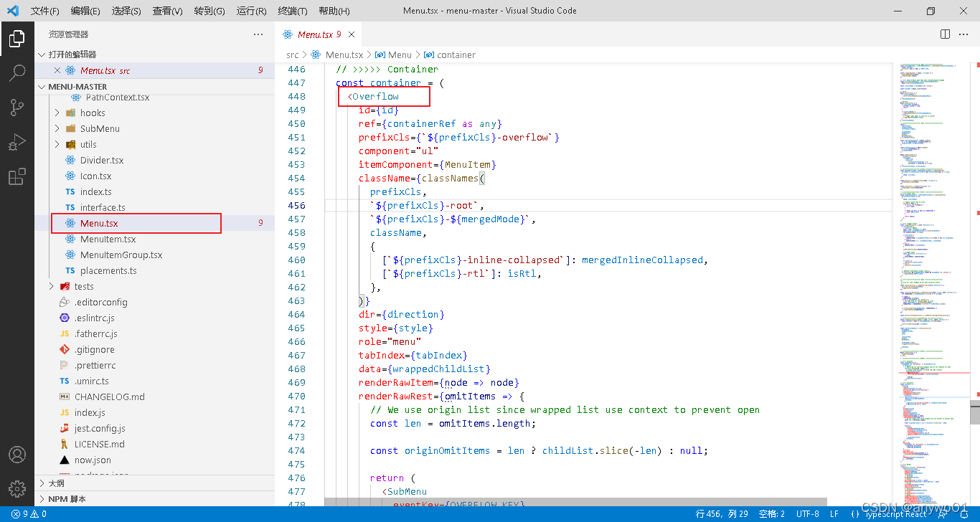The width and height of the screenshot is (980, 522).
Task: Expand the utils folder
Action: (x=88, y=144)
